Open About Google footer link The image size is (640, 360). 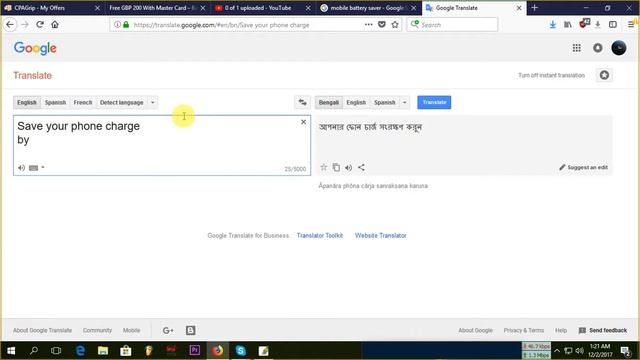pos(475,330)
